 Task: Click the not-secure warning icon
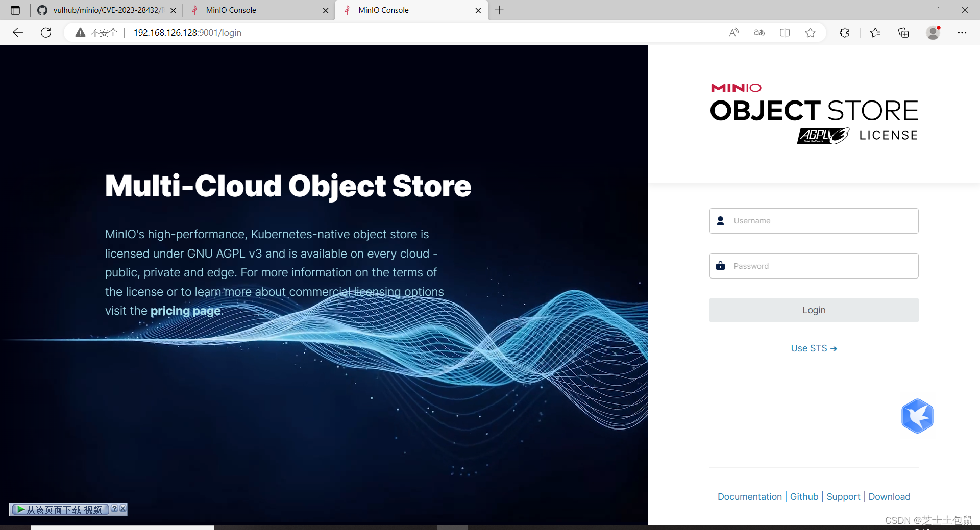(80, 33)
